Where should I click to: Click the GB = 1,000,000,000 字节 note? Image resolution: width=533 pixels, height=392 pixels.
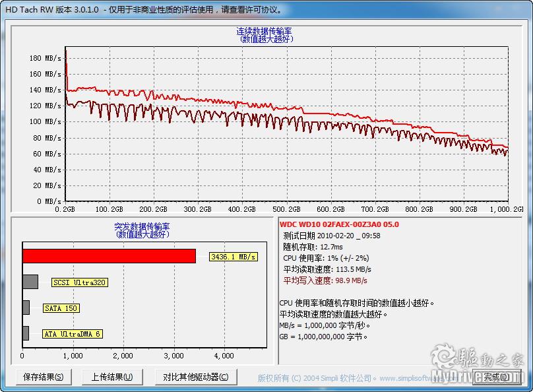(324, 337)
